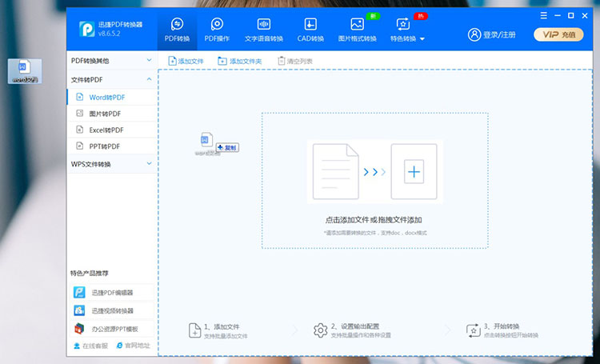The width and height of the screenshot is (600, 364).
Task: Open the 特色转换 dropdown menu
Action: [407, 30]
